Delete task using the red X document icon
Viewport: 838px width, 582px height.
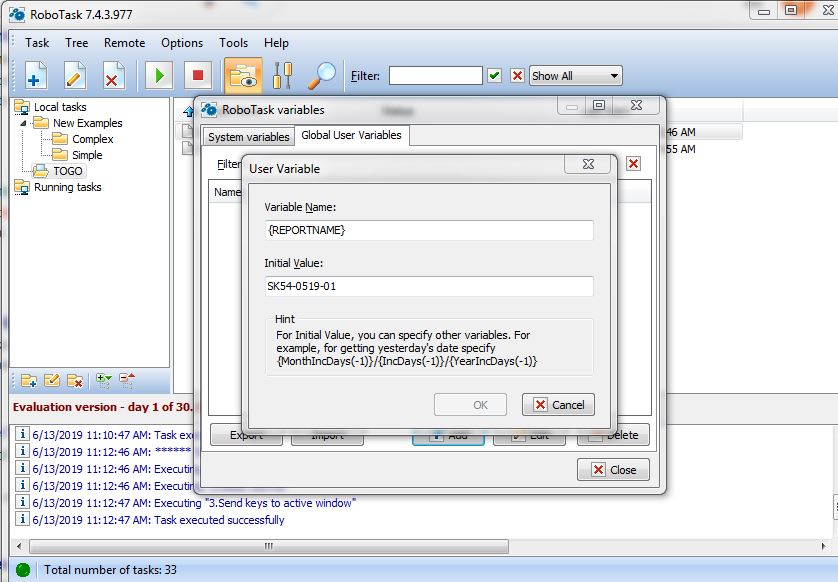point(113,75)
